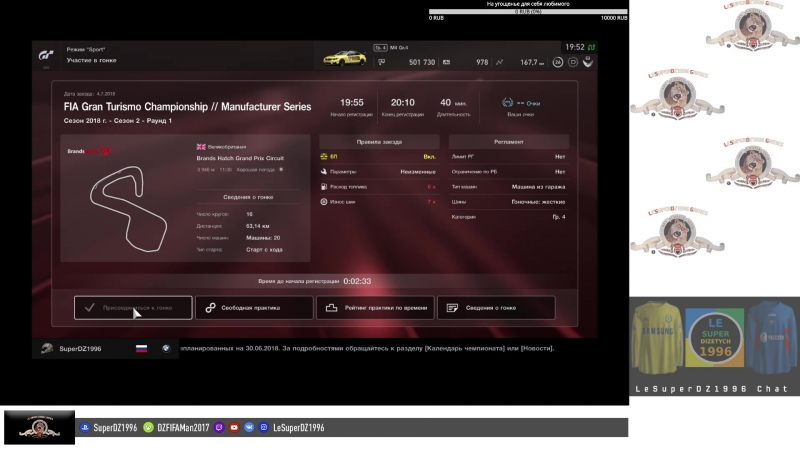Click the driver rating circle icon
Viewport: 800px width, 450px height.
(x=573, y=62)
